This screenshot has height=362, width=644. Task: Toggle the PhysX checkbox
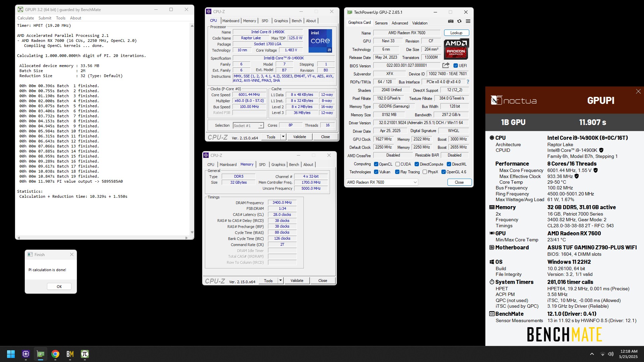pyautogui.click(x=425, y=172)
